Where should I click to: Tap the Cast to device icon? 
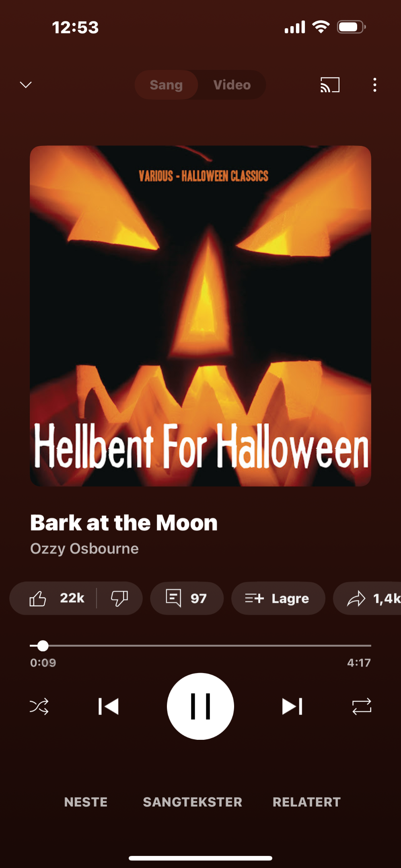[x=330, y=85]
